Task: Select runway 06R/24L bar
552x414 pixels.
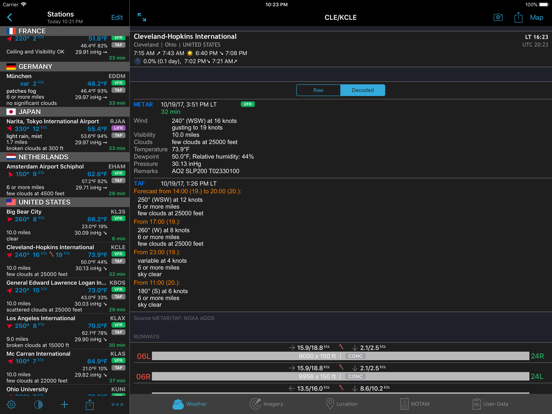Action: point(340,376)
